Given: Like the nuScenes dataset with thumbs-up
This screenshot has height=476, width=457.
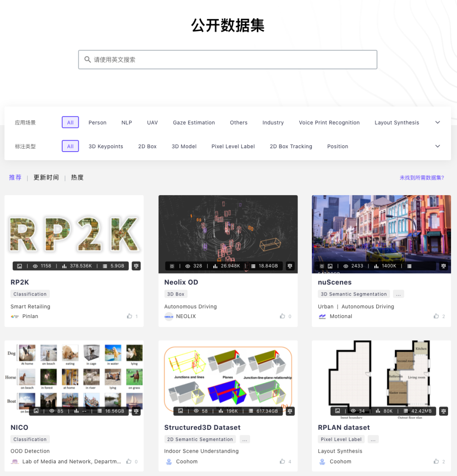Looking at the screenshot, I should click(x=436, y=316).
